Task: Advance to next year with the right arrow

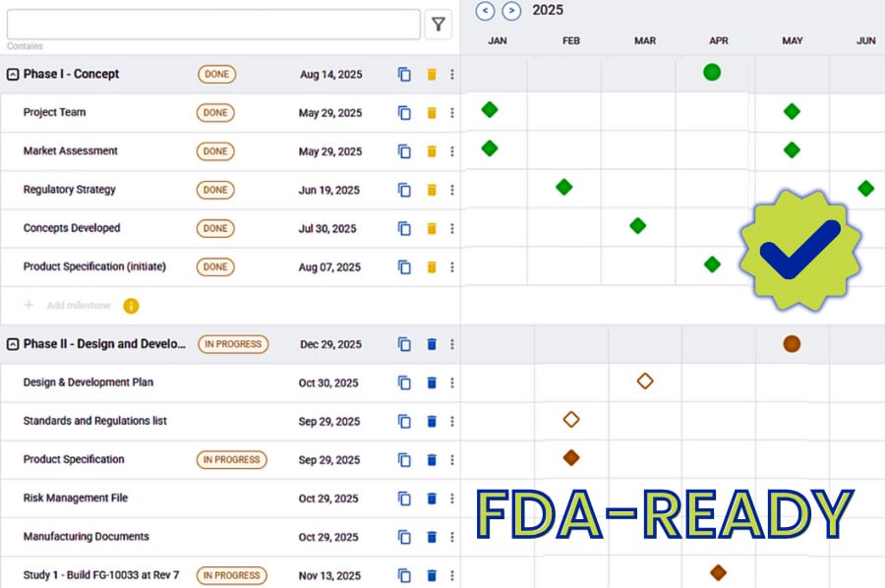Action: click(x=510, y=11)
